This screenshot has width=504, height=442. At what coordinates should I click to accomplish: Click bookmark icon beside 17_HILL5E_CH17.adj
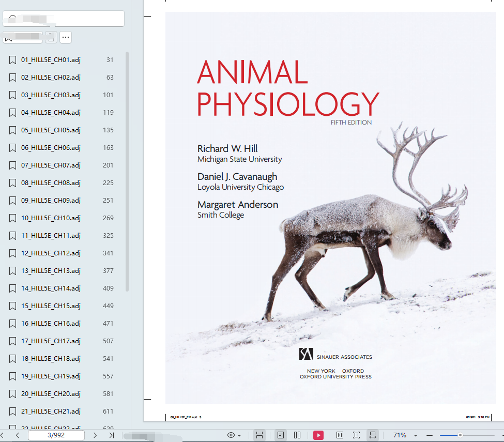point(12,341)
